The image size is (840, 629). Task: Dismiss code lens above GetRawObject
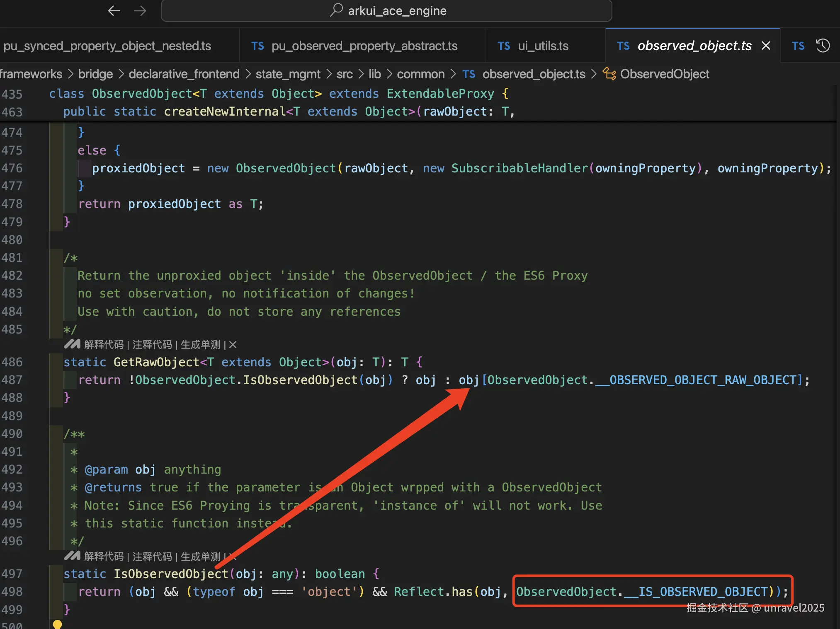[233, 344]
